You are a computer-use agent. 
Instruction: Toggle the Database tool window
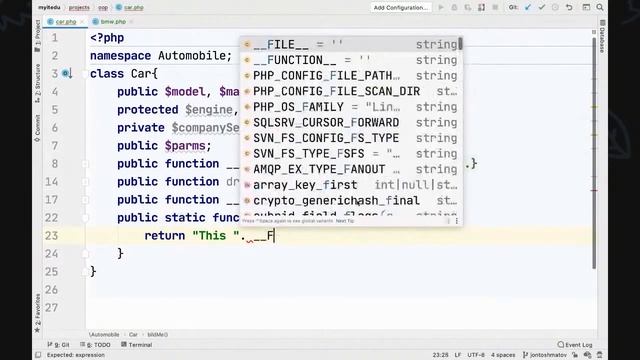(602, 36)
